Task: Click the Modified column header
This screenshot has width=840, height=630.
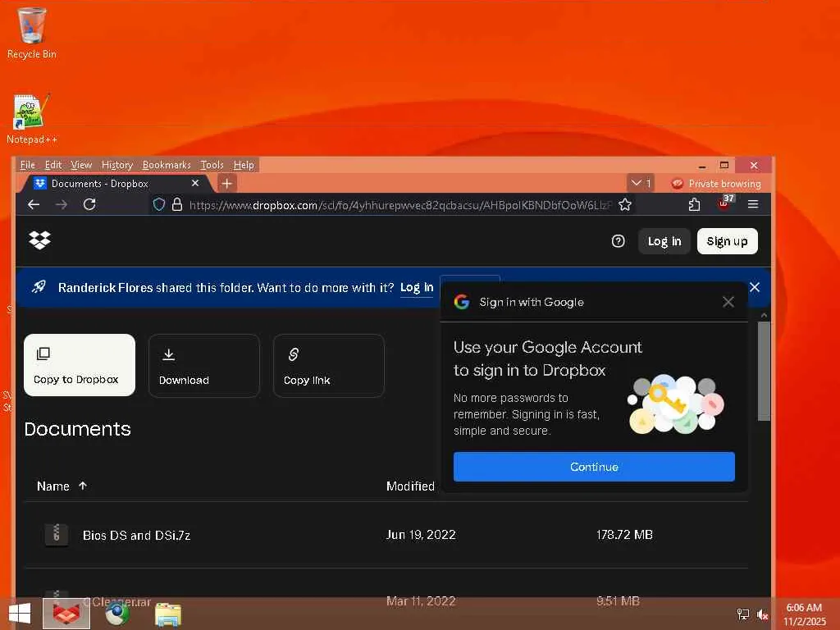Action: [x=410, y=486]
